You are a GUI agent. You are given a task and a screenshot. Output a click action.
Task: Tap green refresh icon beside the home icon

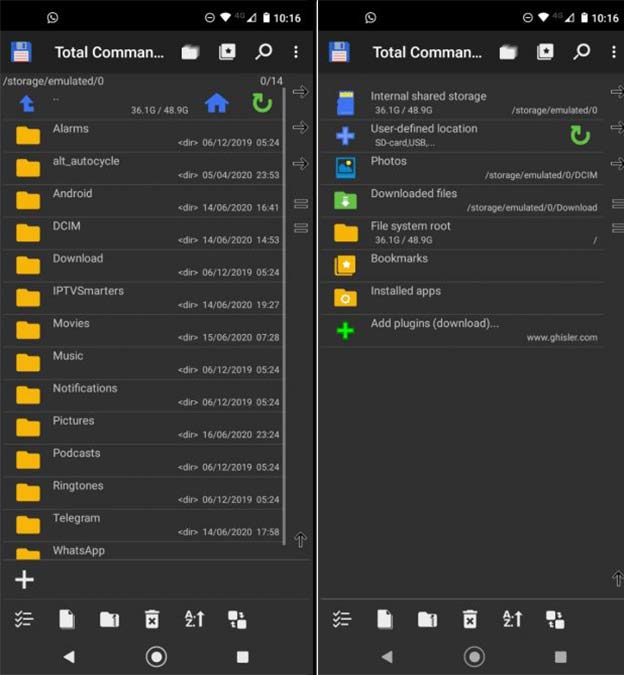pos(262,102)
